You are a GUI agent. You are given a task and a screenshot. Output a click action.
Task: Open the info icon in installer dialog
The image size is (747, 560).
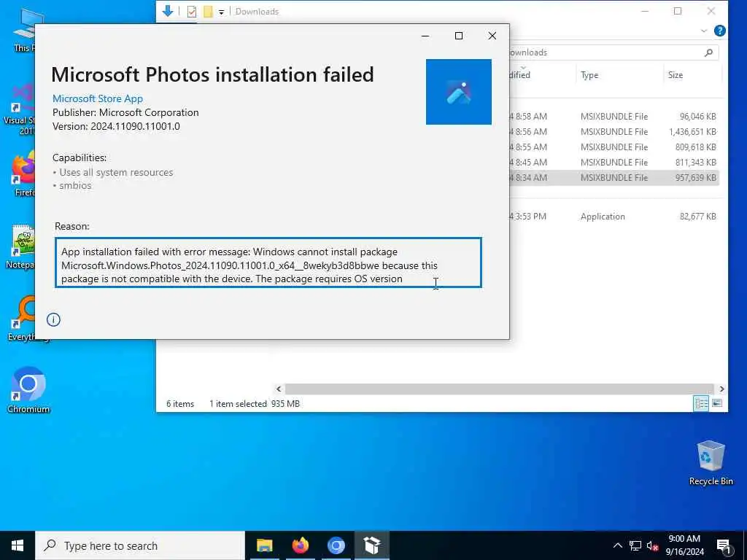pyautogui.click(x=53, y=319)
